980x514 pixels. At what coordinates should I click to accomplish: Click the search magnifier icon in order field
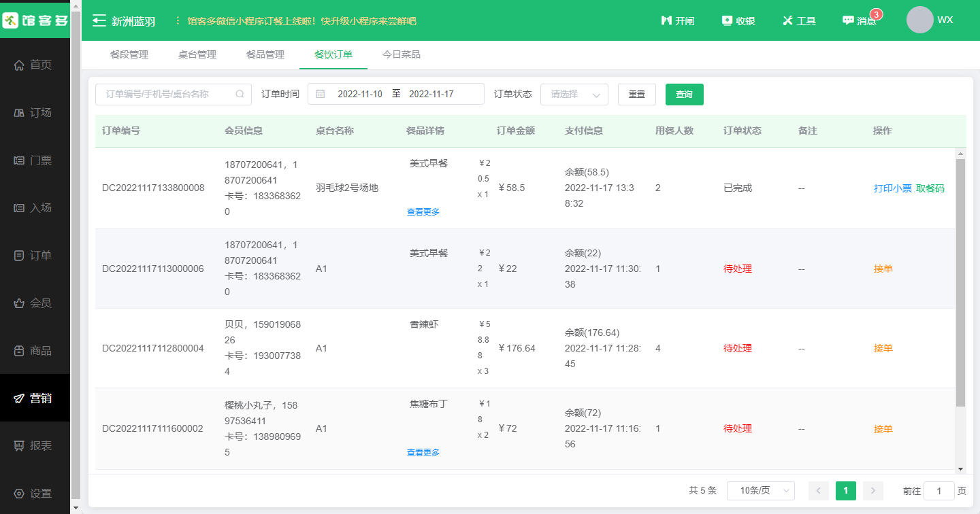click(240, 95)
